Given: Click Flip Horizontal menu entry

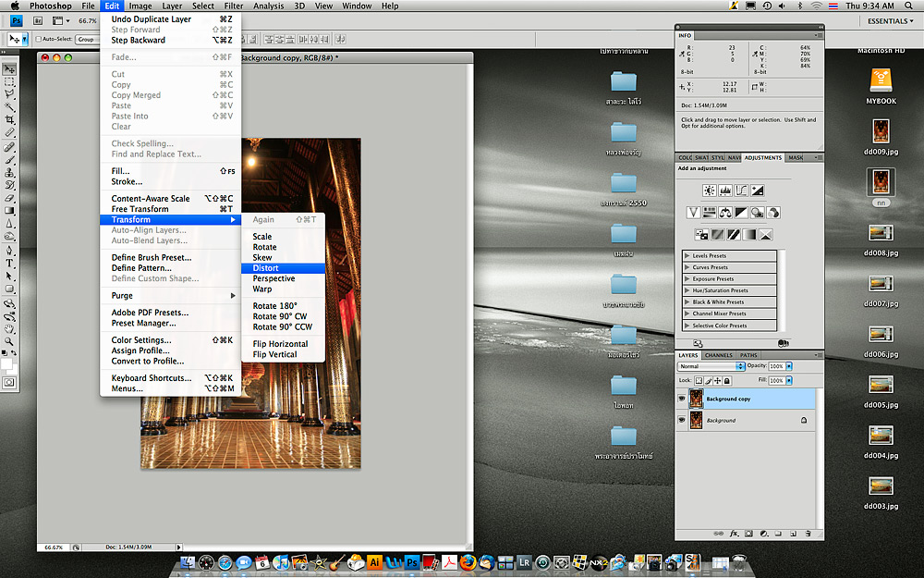Looking at the screenshot, I should 280,344.
